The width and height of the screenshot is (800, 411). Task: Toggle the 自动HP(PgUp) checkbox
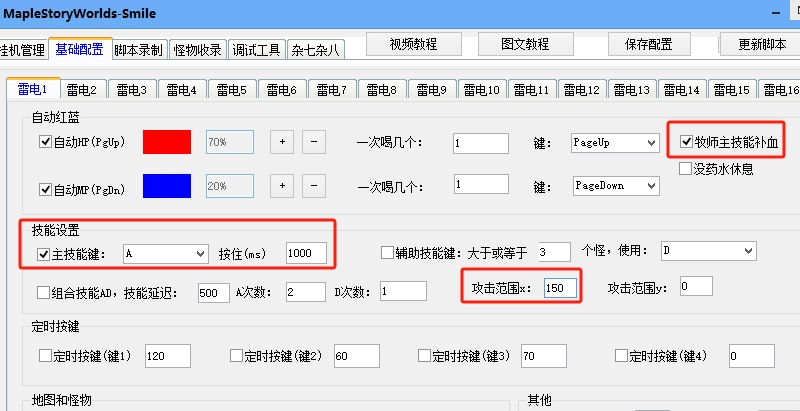(45, 142)
